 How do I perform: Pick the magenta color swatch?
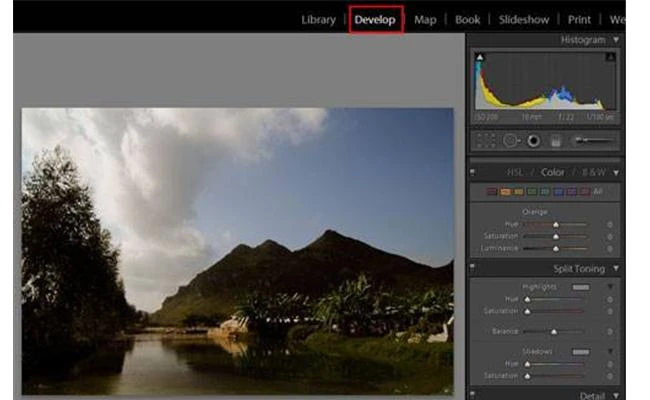[x=585, y=192]
